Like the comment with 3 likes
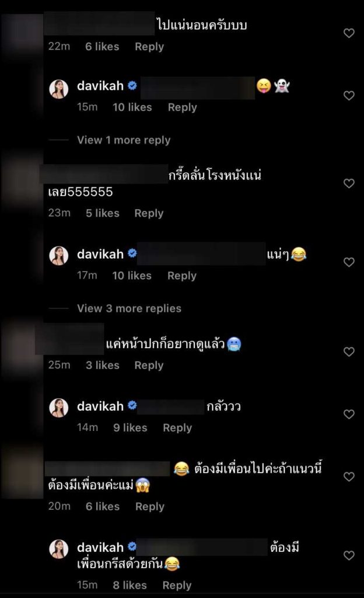This screenshot has width=364, height=598. (x=349, y=352)
